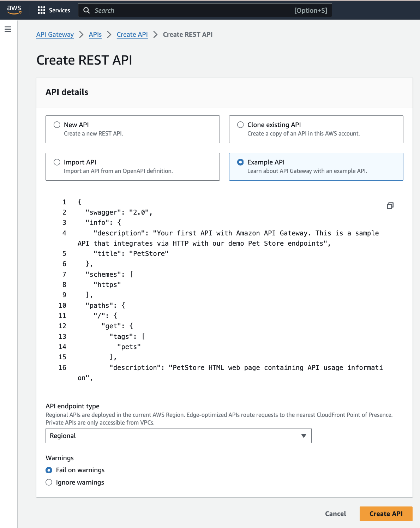Click the "Your first API" description line
Screen dimensions: 420x528
pos(228,238)
